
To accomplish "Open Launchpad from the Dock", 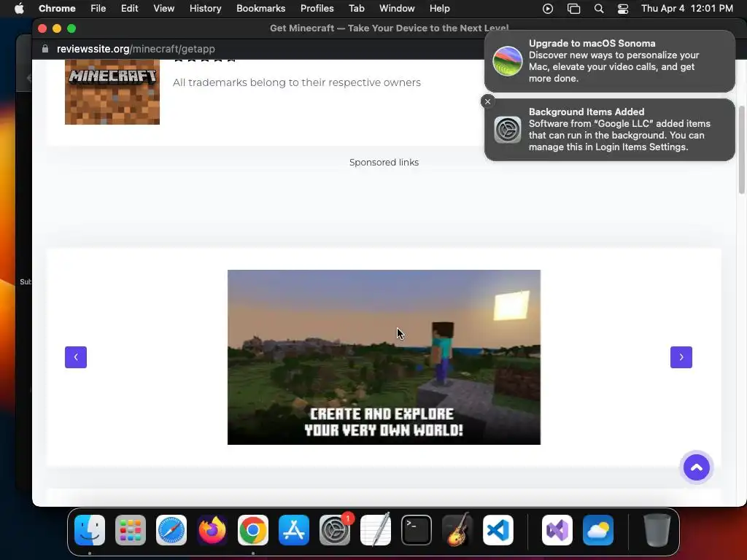I will point(131,530).
